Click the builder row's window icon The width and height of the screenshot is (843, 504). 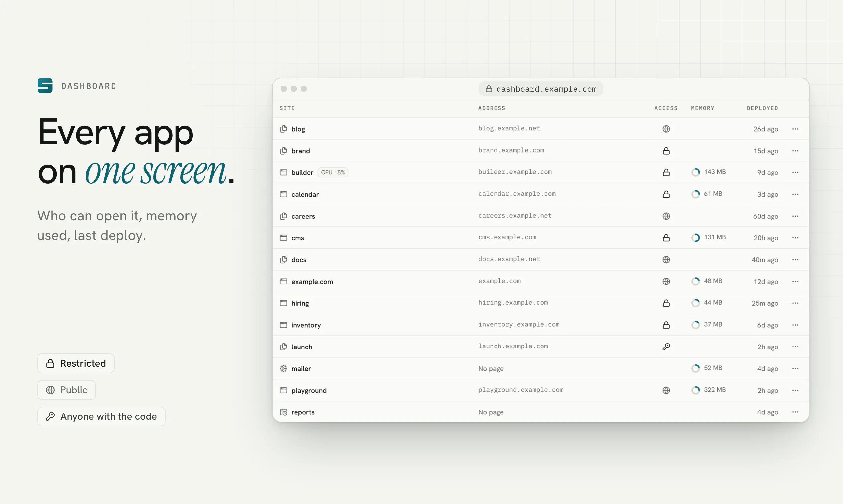tap(283, 172)
